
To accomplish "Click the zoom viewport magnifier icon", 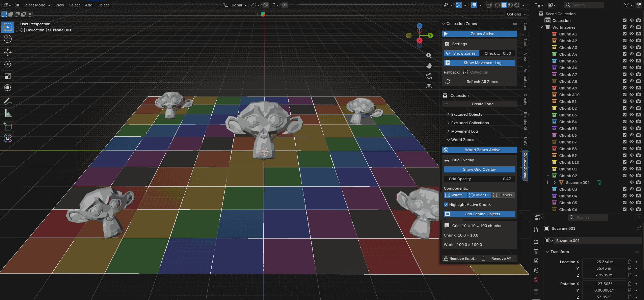I will 429,56.
